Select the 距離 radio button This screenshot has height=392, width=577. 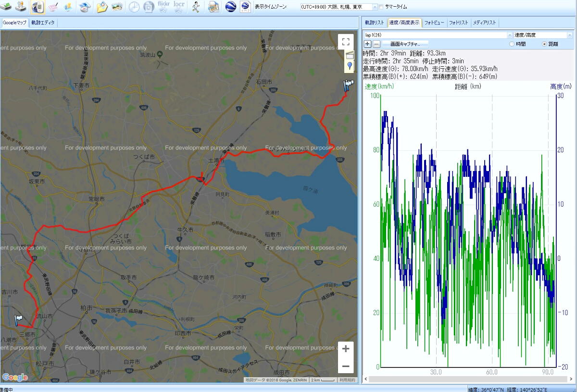click(x=544, y=44)
